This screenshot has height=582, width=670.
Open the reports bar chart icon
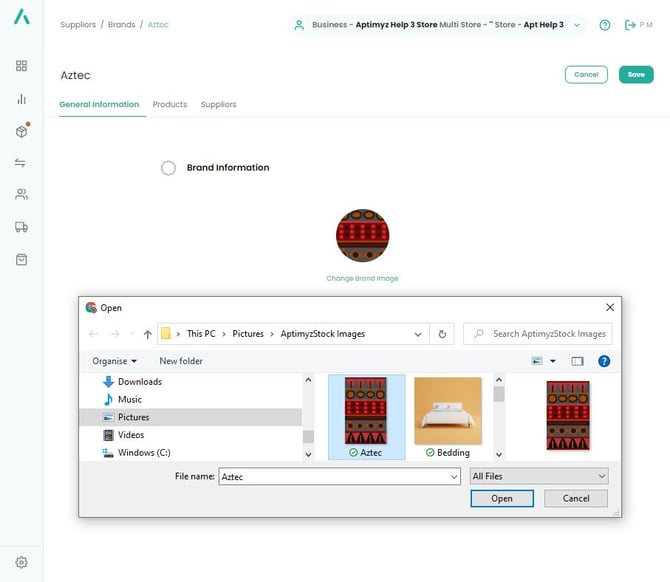21,99
